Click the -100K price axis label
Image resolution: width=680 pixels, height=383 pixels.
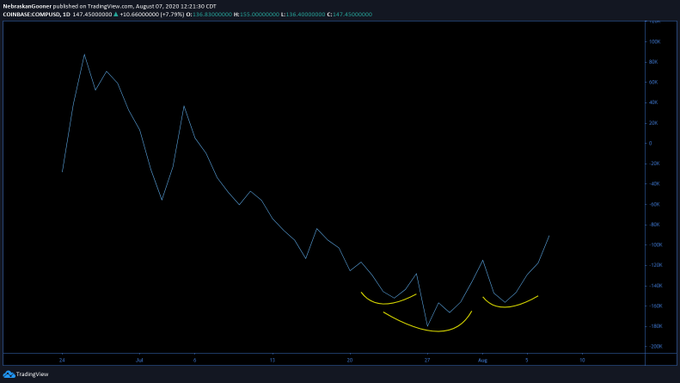(x=655, y=245)
